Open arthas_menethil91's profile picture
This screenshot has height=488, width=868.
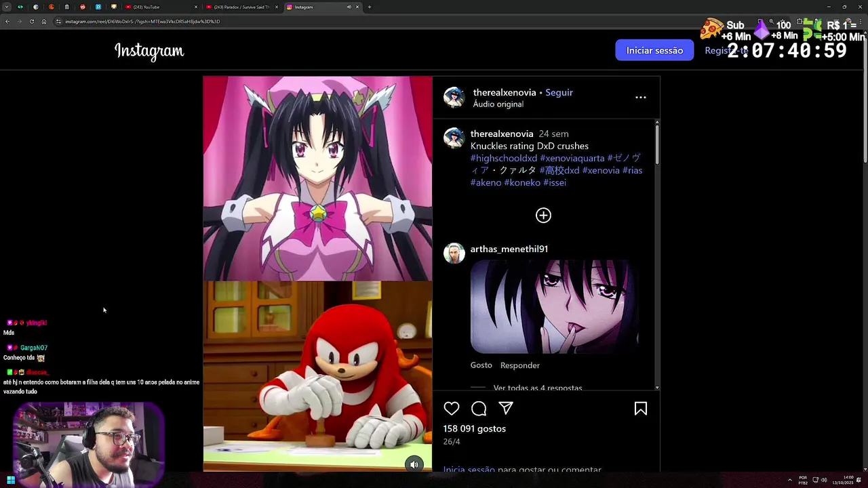pos(454,253)
